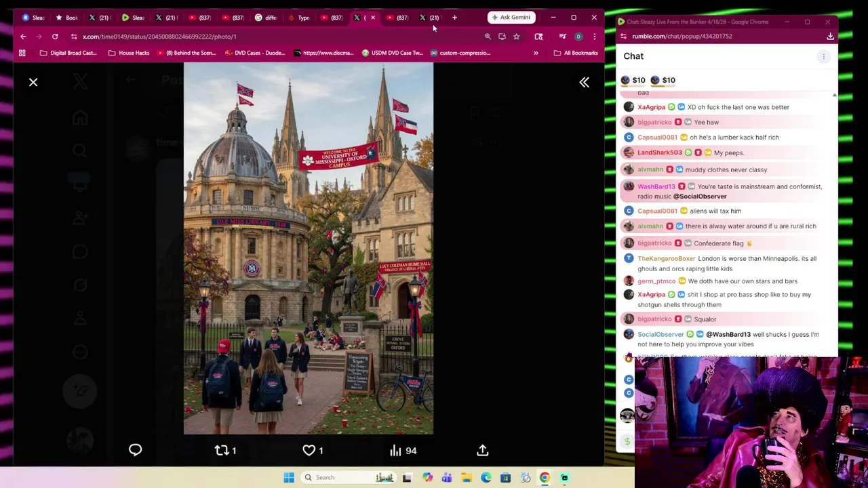The width and height of the screenshot is (868, 488).
Task: Open Task View on the taskbar
Action: (407, 477)
